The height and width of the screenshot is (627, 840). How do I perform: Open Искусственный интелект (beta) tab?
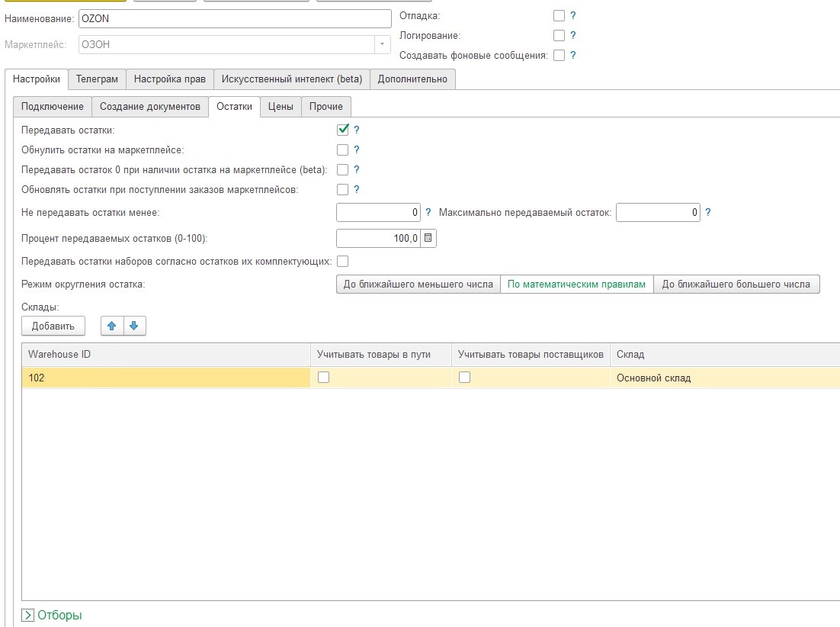(292, 79)
